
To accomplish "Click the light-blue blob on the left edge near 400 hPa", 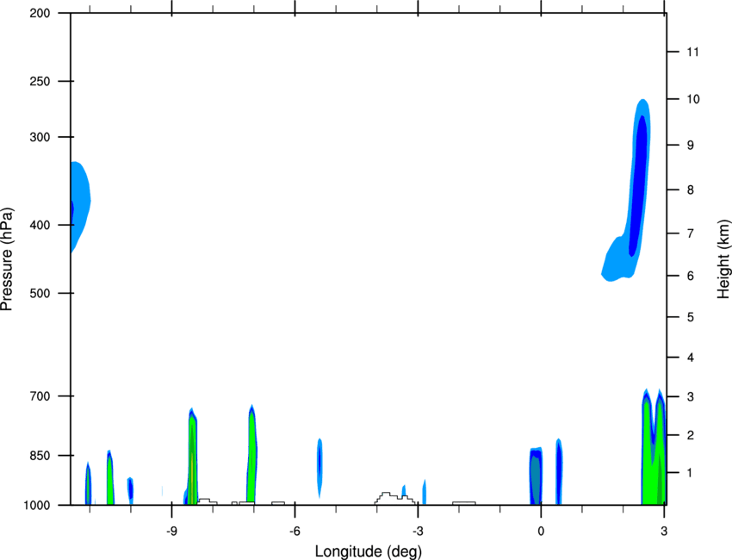I will point(79,206).
